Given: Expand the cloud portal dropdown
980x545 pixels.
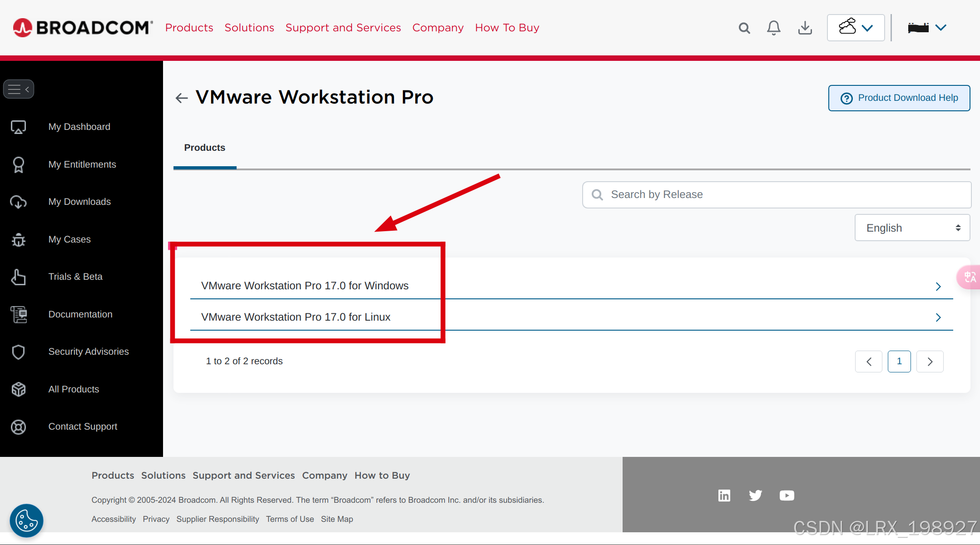Looking at the screenshot, I should coord(856,28).
